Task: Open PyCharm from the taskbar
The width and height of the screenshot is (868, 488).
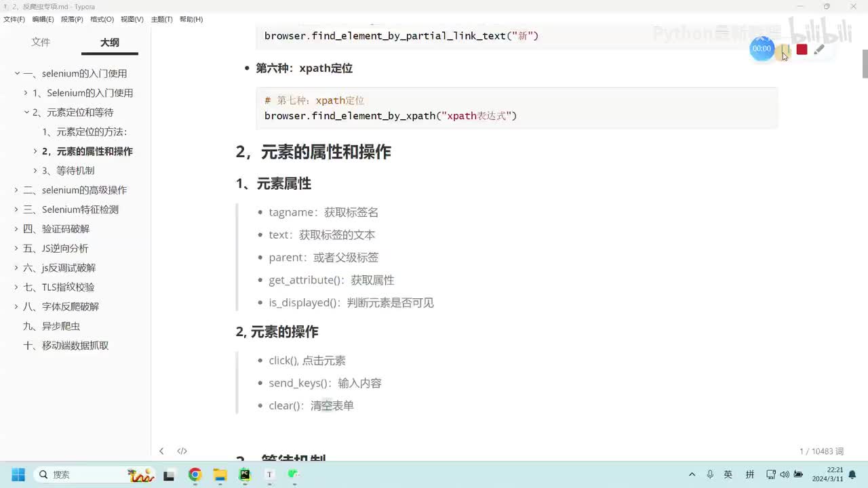Action: pos(245,474)
